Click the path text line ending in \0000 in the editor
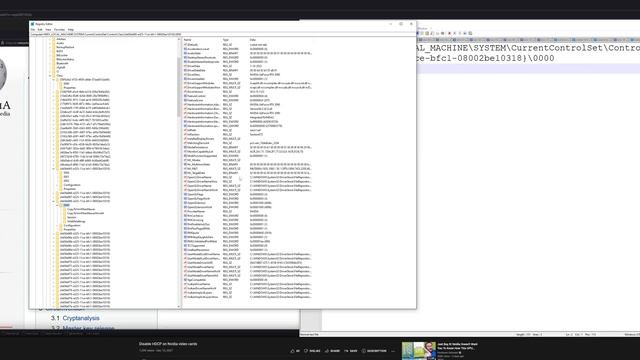This screenshot has width=640, height=360. click(485, 58)
